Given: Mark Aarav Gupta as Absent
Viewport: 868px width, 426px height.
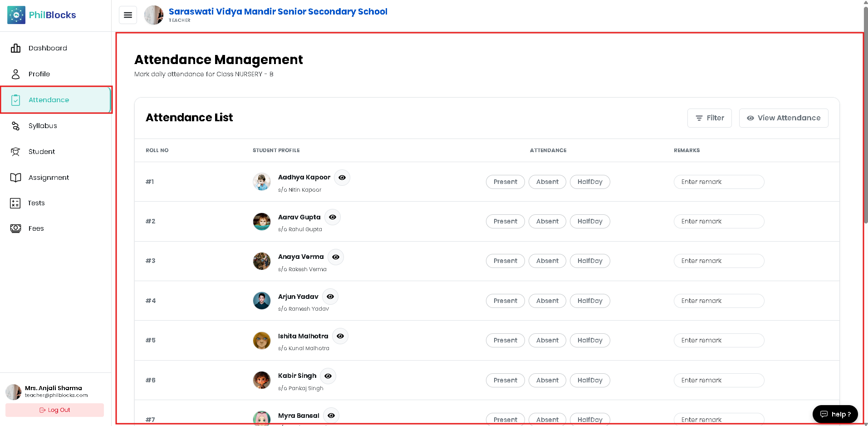Looking at the screenshot, I should click(547, 221).
